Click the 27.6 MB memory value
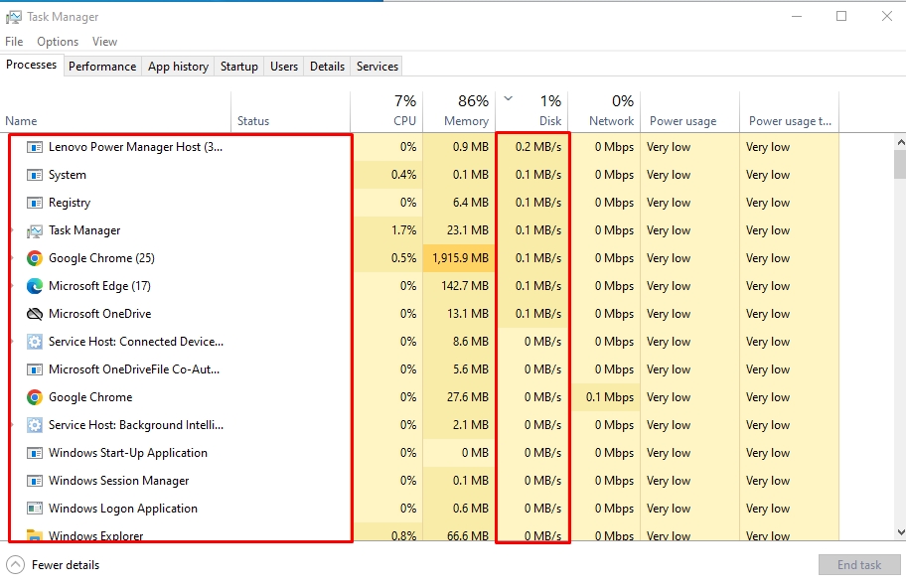 point(468,397)
